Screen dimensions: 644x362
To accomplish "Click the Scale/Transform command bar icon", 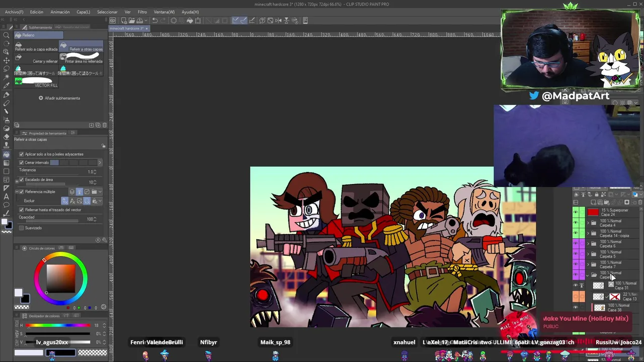I will tap(198, 21).
